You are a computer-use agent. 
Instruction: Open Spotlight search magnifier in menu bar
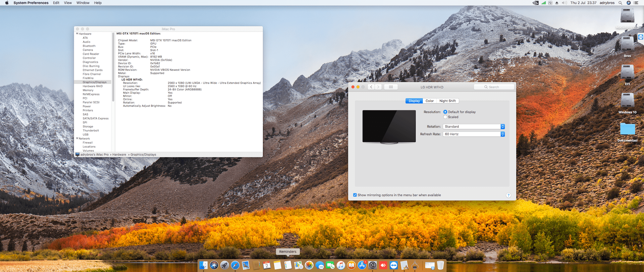pos(620,3)
